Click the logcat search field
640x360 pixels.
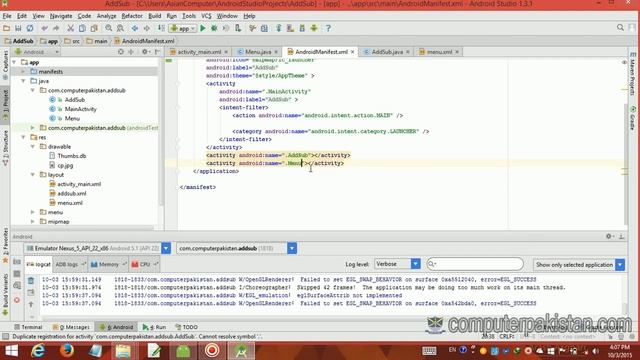(x=475, y=264)
